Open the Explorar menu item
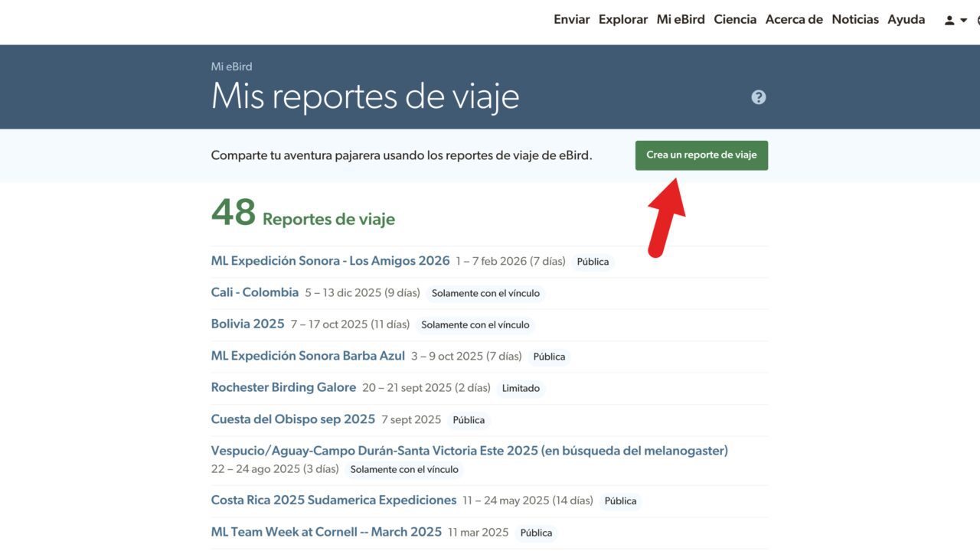This screenshot has height=551, width=980. point(622,20)
